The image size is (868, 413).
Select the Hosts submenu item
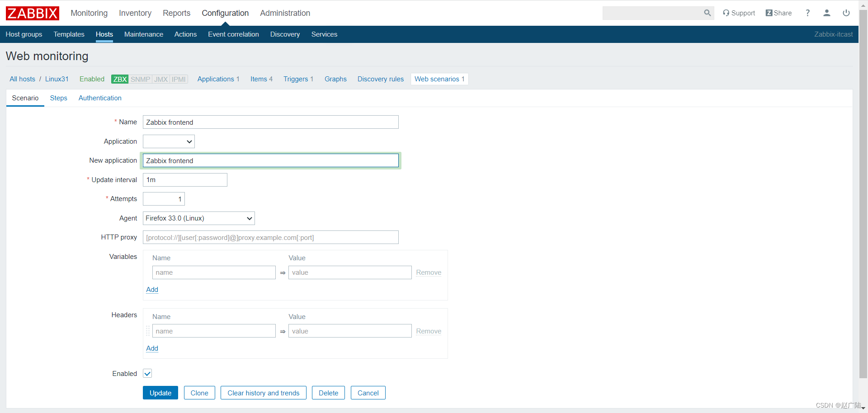click(x=104, y=34)
